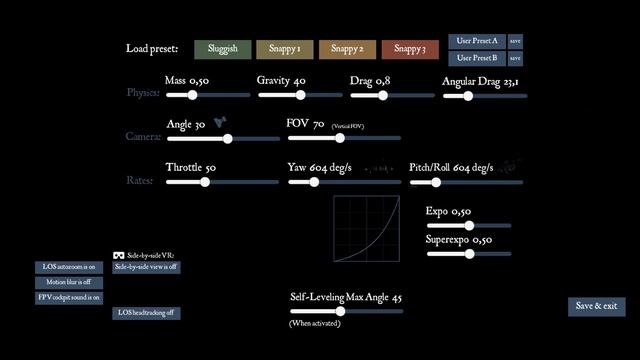Click the Mass 0,50 value label
The image size is (640, 360).
click(187, 81)
